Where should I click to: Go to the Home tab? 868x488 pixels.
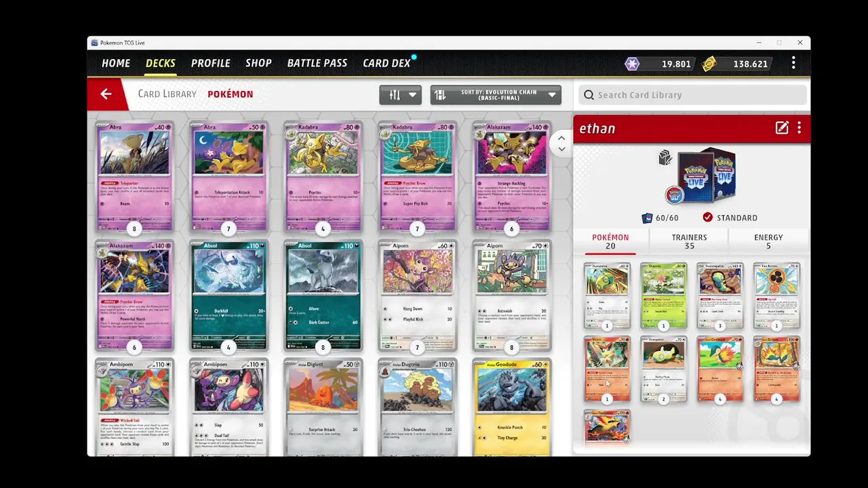[x=116, y=63]
